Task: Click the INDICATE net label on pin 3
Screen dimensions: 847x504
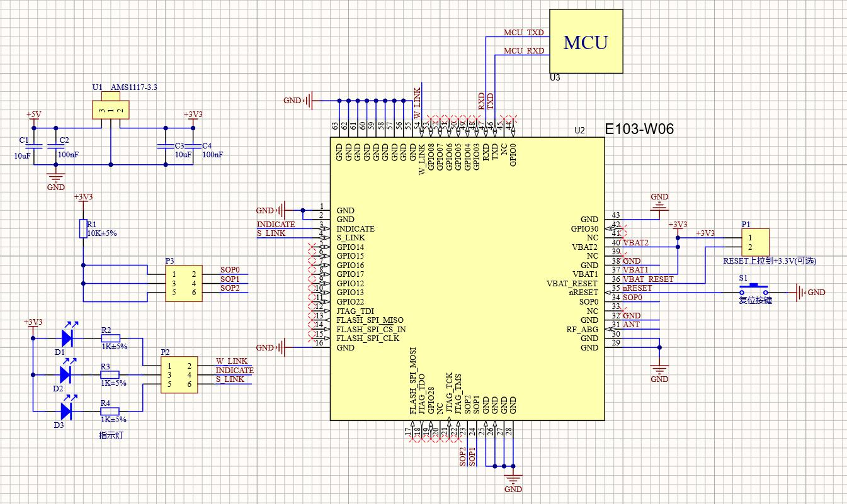Action: coord(276,225)
